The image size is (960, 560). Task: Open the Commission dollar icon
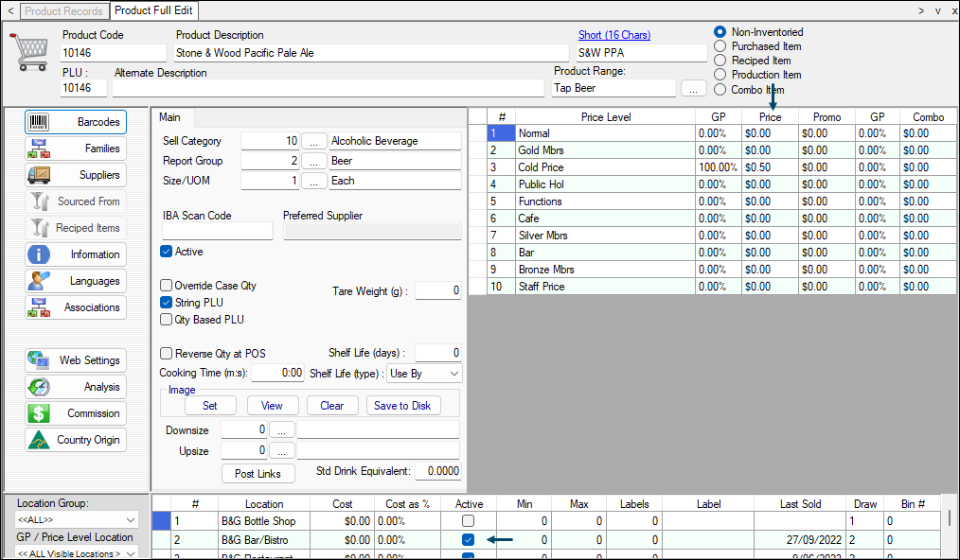coord(39,413)
